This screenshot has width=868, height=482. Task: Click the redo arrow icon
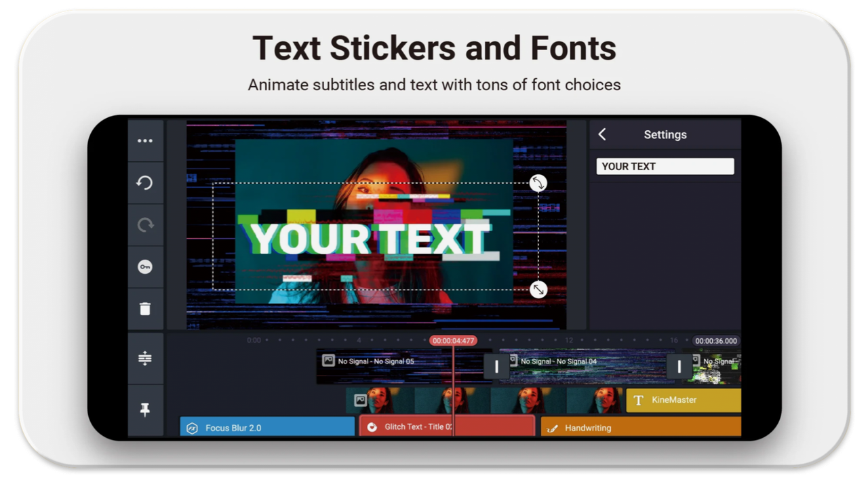(145, 225)
